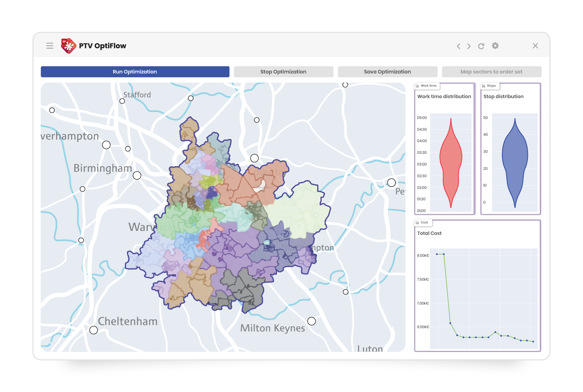
Task: Click the Cheltenham map marker circle
Action: 94,330
